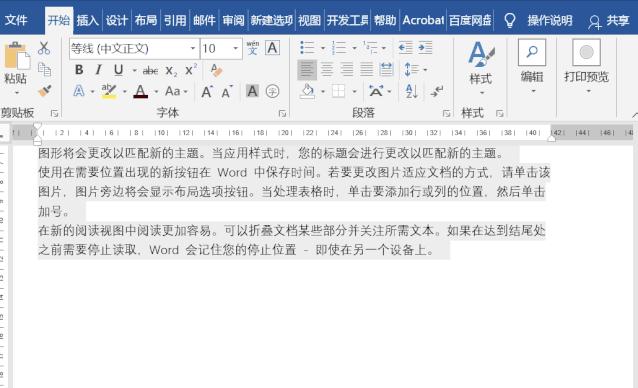This screenshot has height=388, width=638.
Task: Toggle Align Left paragraph button
Action: (x=307, y=70)
